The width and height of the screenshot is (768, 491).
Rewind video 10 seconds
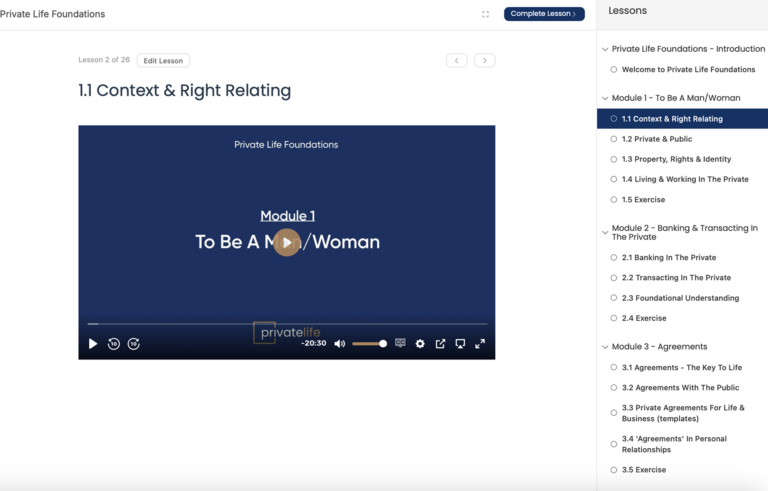click(x=114, y=344)
